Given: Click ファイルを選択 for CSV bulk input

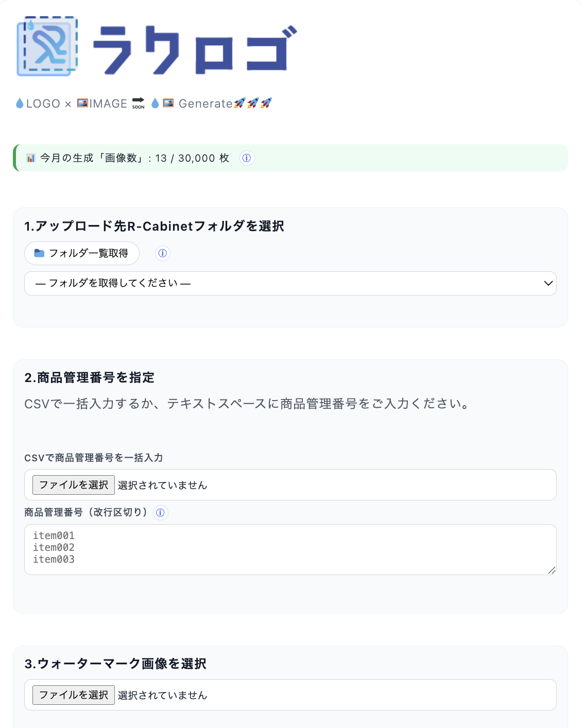Looking at the screenshot, I should tap(73, 484).
